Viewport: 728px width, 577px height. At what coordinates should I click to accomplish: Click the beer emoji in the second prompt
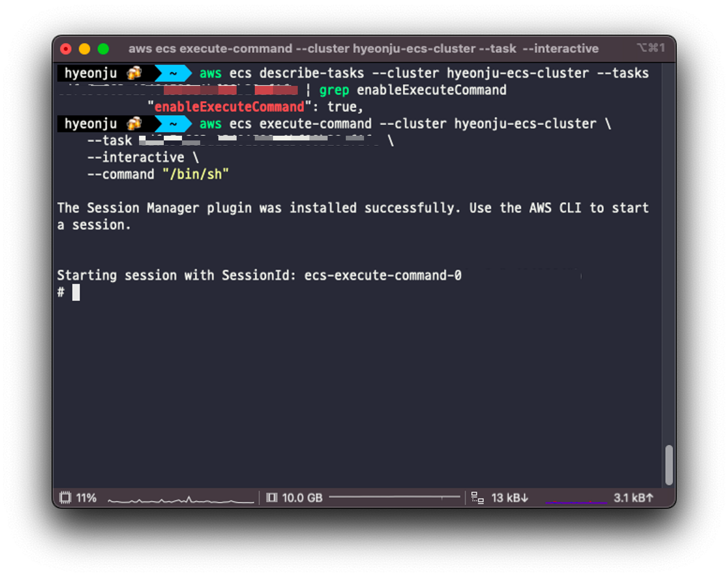pyautogui.click(x=134, y=124)
